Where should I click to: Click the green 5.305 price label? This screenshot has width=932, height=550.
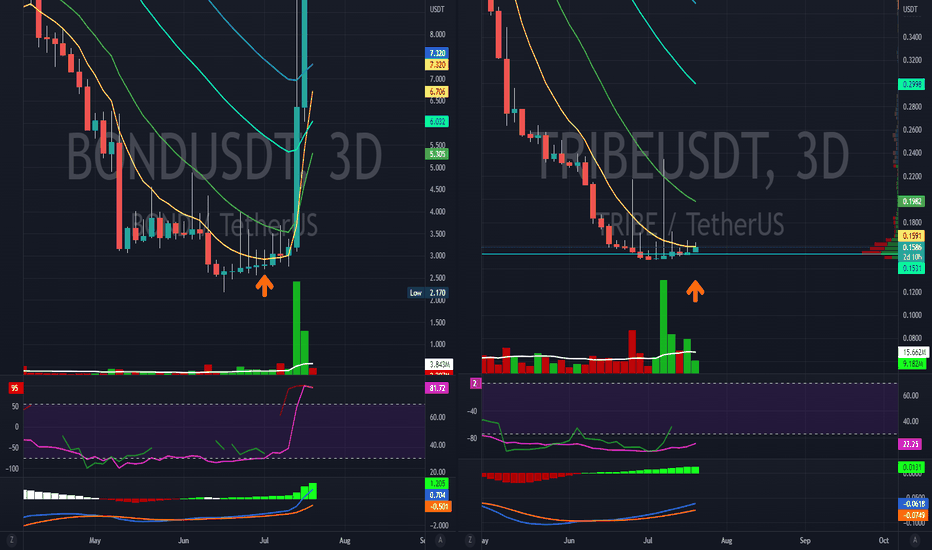[437, 154]
